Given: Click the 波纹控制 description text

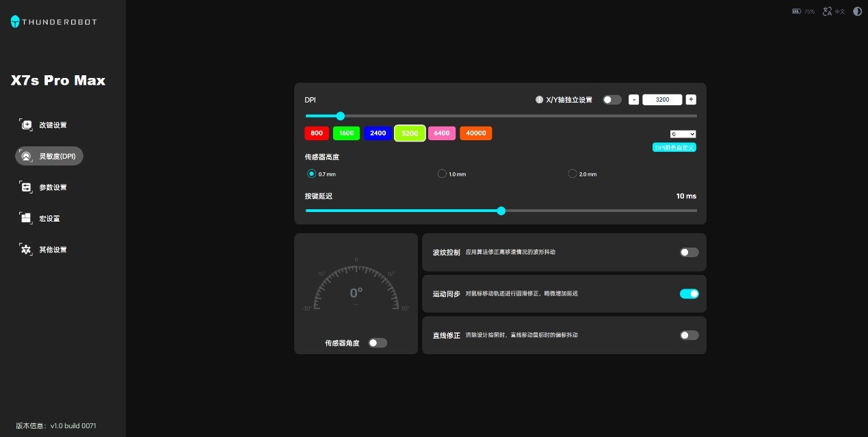Looking at the screenshot, I should pos(510,252).
